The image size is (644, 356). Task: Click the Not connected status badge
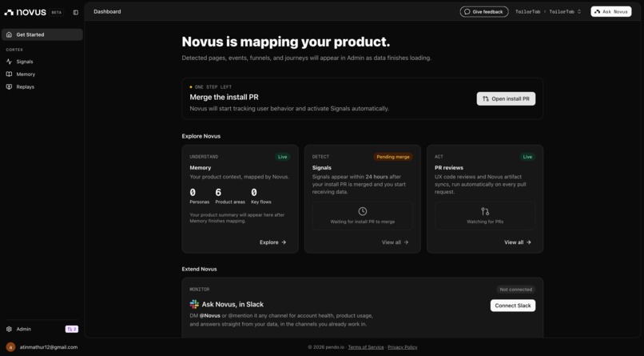(516, 290)
